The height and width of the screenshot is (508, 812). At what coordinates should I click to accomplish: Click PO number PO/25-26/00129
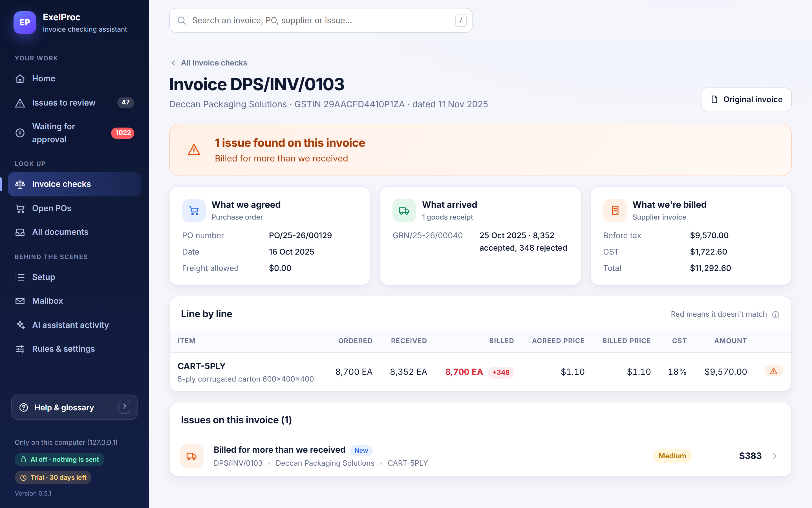point(300,236)
